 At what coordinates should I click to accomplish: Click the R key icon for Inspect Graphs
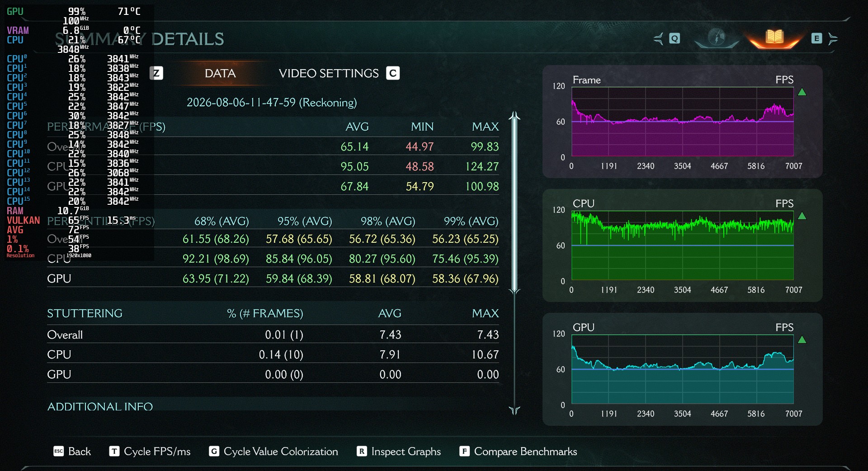click(x=362, y=451)
